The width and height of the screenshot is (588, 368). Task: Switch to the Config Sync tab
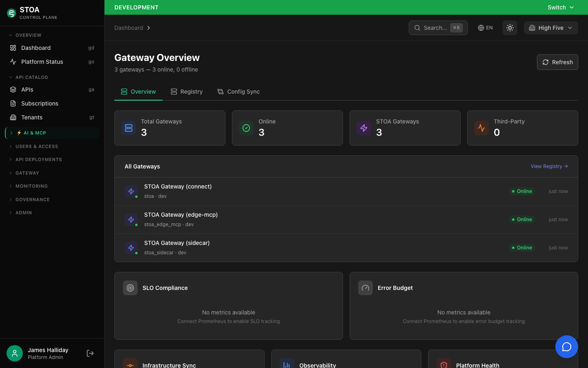pyautogui.click(x=238, y=92)
